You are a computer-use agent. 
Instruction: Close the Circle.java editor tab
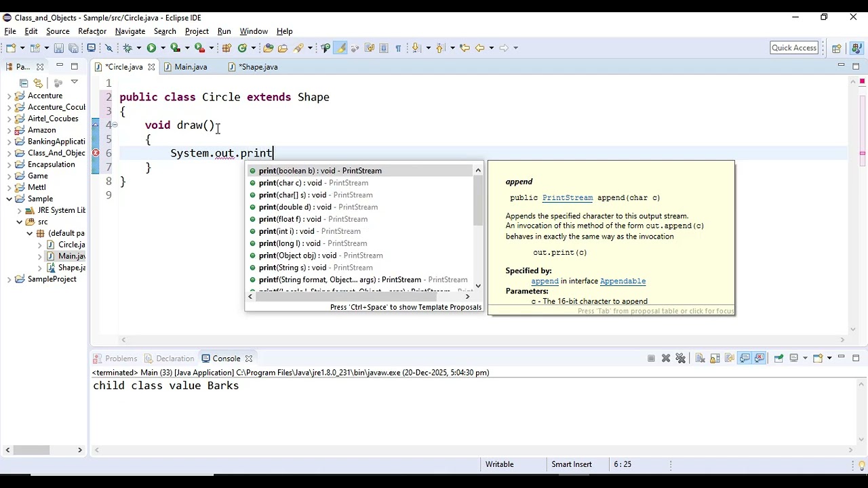tap(151, 67)
